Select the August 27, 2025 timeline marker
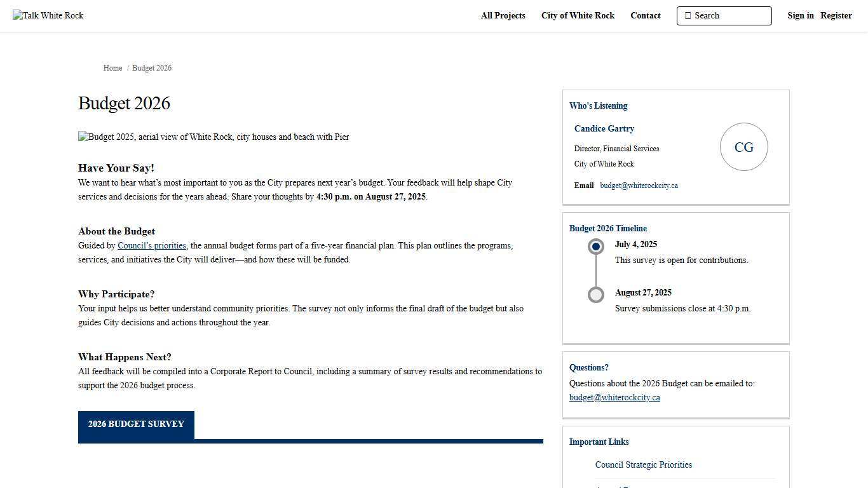The width and height of the screenshot is (868, 488). click(595, 295)
